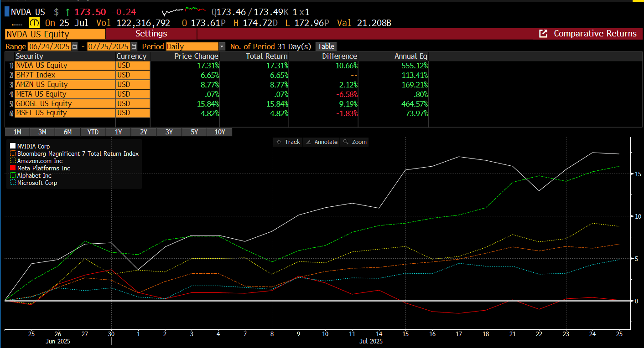Image resolution: width=644 pixels, height=348 pixels.
Task: Open the USD currency cell for GOOGL
Action: point(133,103)
